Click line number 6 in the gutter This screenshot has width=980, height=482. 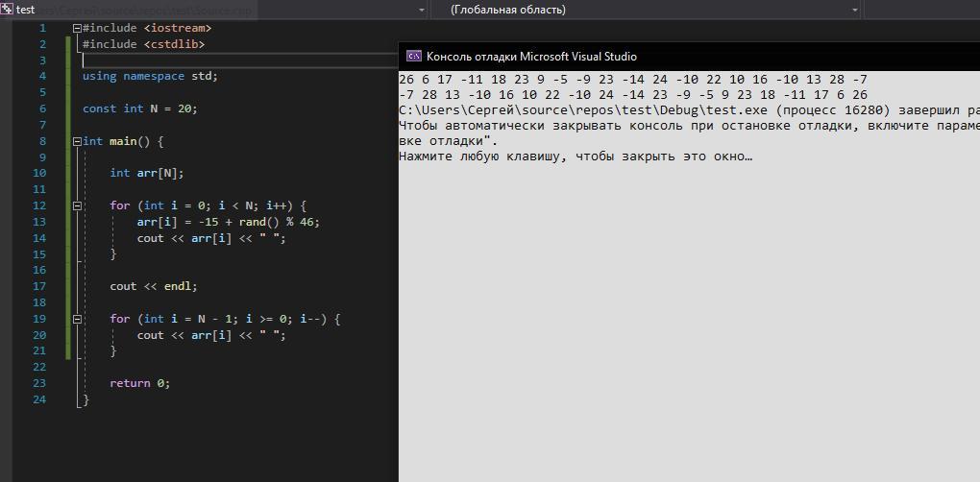click(42, 108)
